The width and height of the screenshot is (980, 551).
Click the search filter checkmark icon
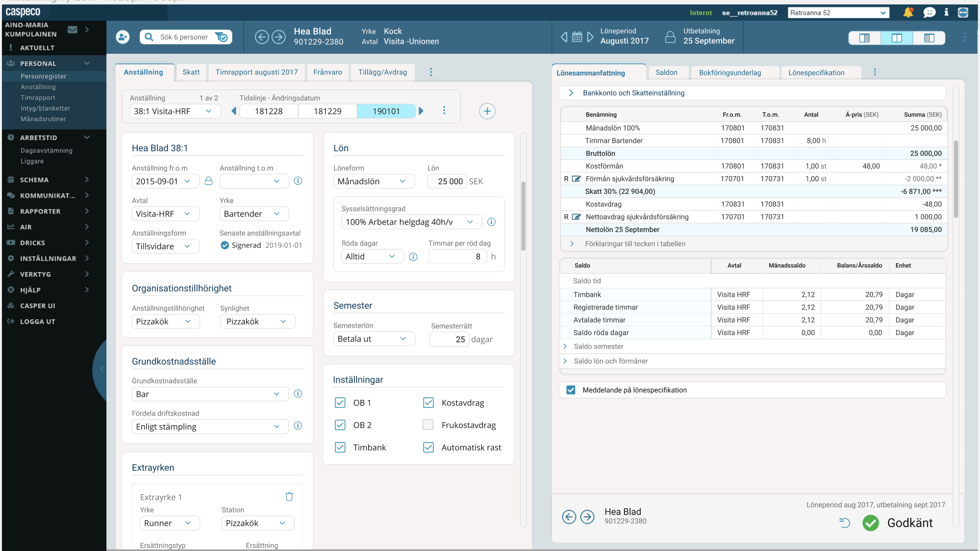(221, 37)
